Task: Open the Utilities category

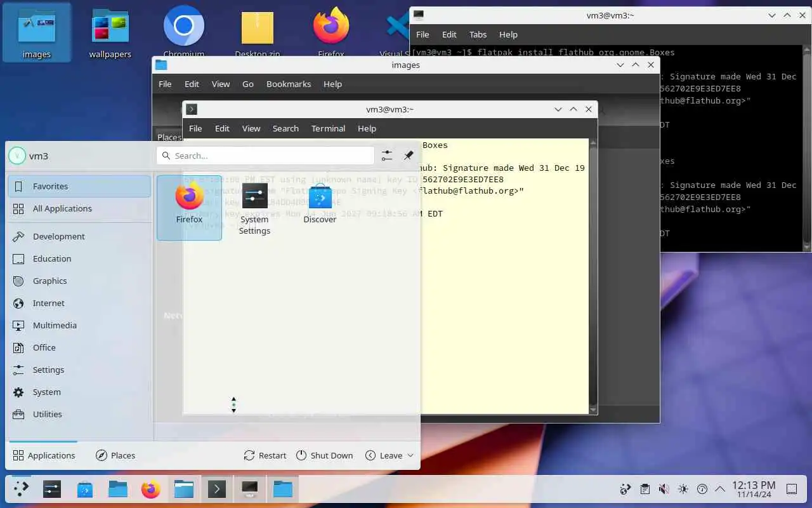Action: [79, 414]
